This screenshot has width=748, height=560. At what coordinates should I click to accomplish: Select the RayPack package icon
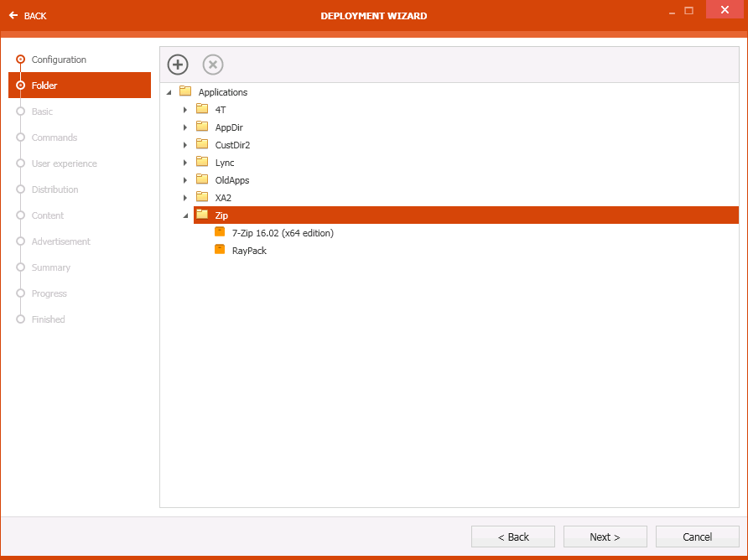[x=219, y=250]
